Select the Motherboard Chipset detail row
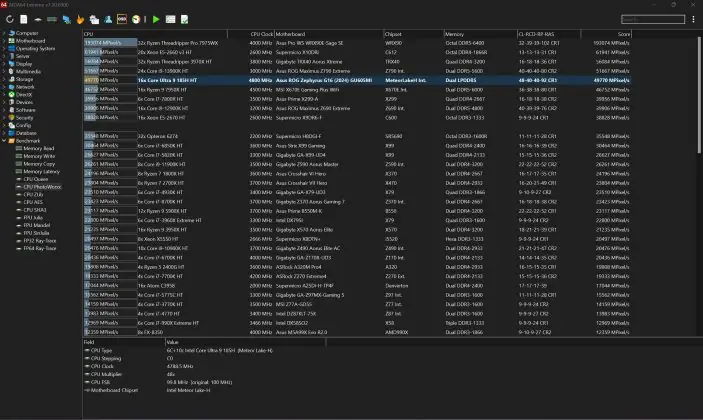 [x=204, y=390]
